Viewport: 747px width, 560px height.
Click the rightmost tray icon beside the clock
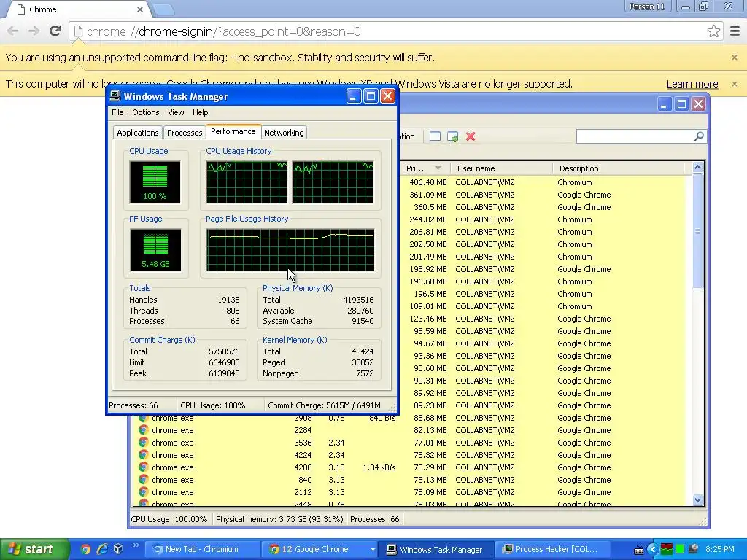click(694, 549)
